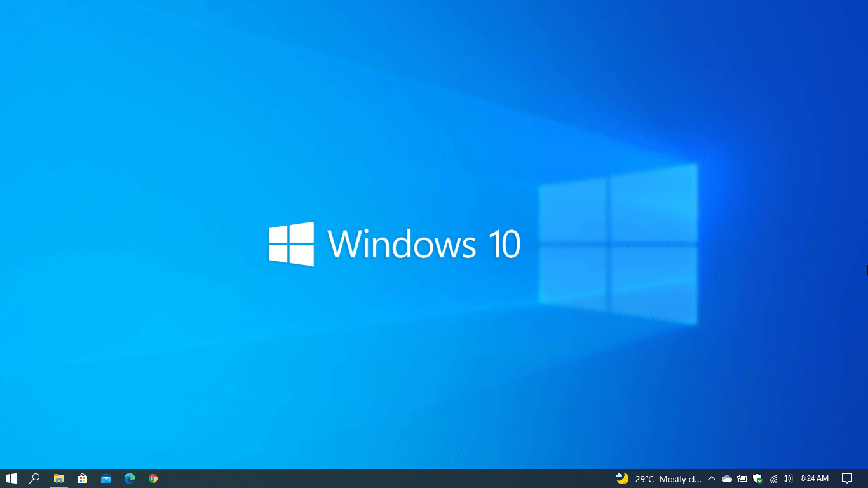Screen dimensions: 868x488
Task: Click the 'Mostly cl...' weather text
Action: click(x=681, y=479)
